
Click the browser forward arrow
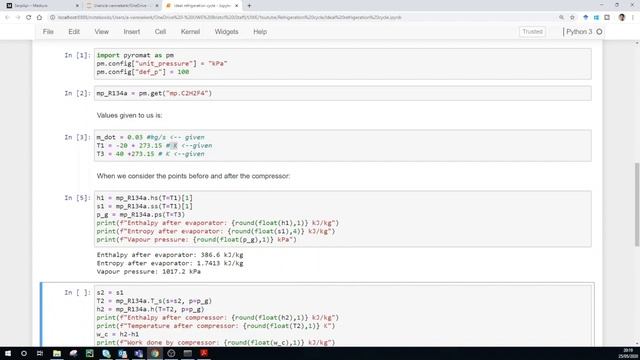click(x=18, y=18)
